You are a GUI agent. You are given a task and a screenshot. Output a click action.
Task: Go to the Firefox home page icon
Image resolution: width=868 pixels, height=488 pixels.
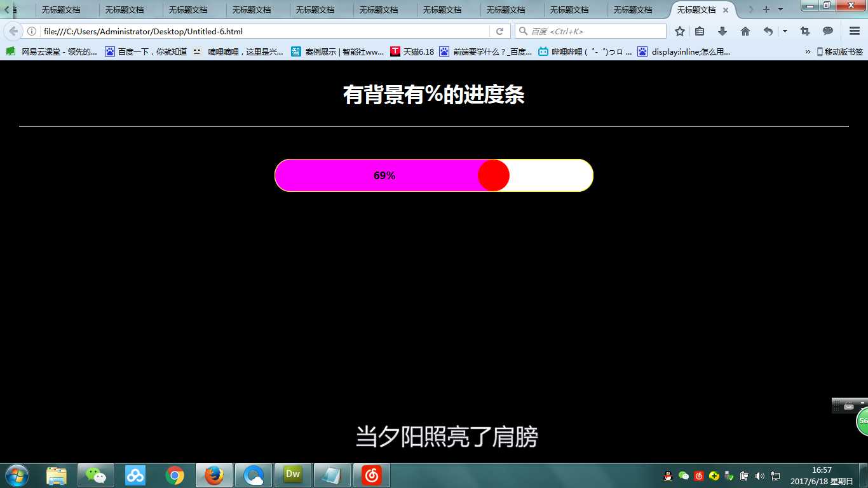[x=745, y=31]
